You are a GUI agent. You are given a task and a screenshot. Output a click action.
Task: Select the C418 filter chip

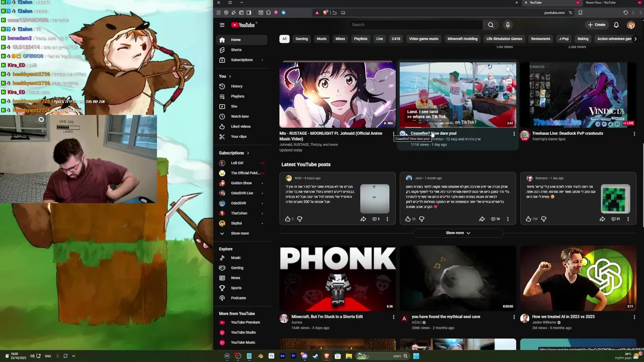click(x=396, y=39)
